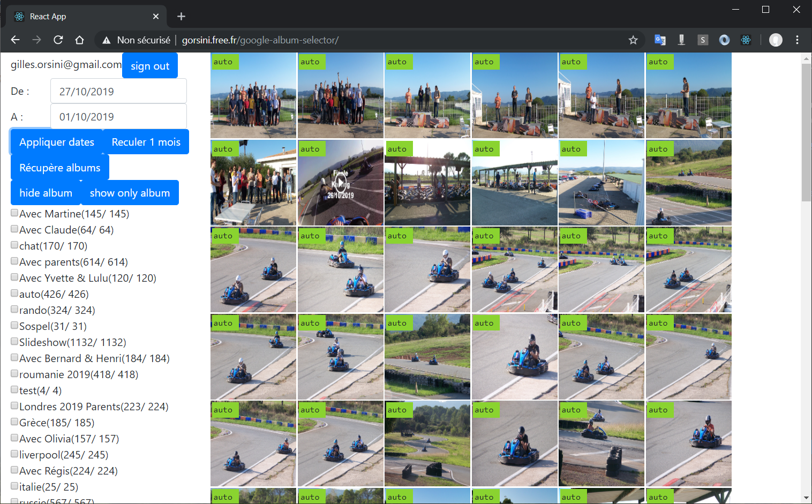Open a new browser tab
This screenshot has height=504, width=812.
click(181, 17)
